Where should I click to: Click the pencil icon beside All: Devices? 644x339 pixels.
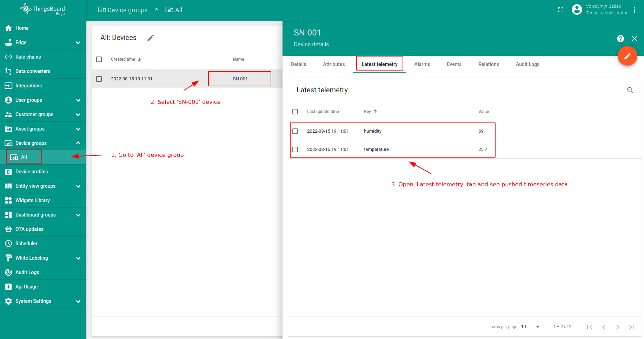[x=151, y=38]
